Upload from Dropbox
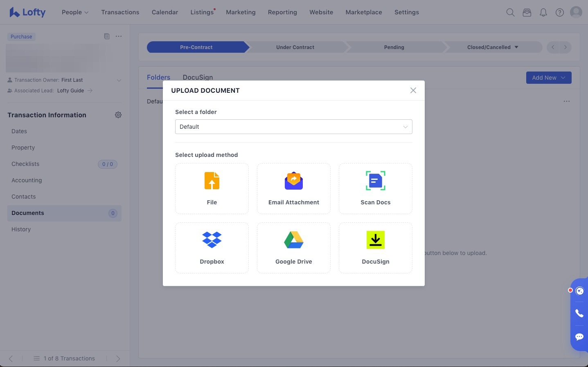This screenshot has width=588, height=367. [x=212, y=248]
